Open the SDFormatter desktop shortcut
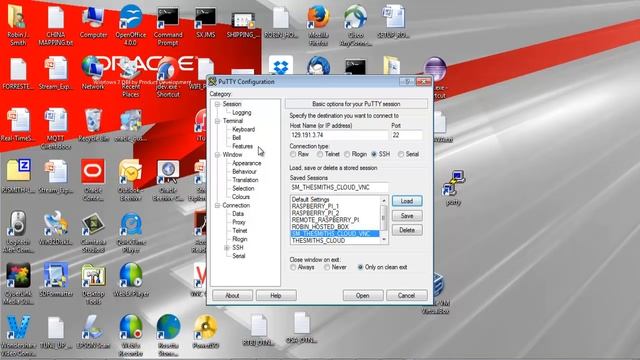The width and height of the screenshot is (640, 360). tap(56, 280)
